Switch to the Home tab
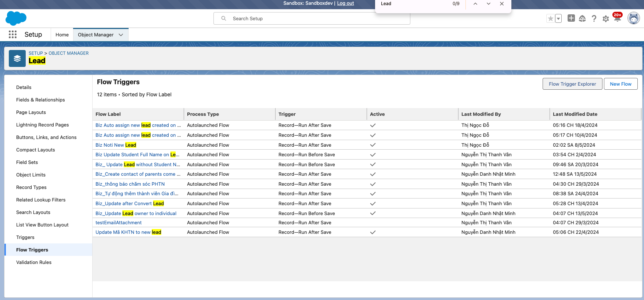644x300 pixels. [x=62, y=35]
